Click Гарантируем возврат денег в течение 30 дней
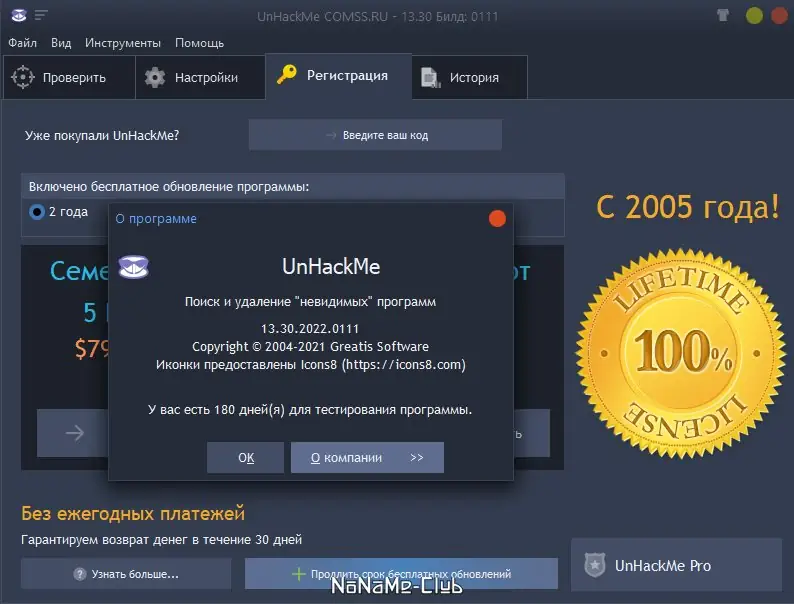This screenshot has width=794, height=604. pyautogui.click(x=162, y=540)
